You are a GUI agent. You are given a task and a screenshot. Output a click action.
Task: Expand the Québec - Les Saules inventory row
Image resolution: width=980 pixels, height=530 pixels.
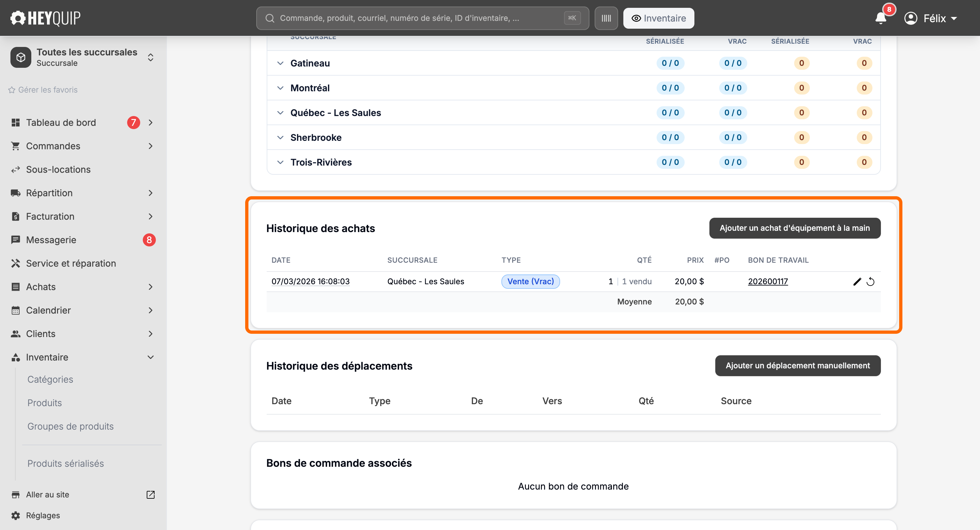coord(280,113)
